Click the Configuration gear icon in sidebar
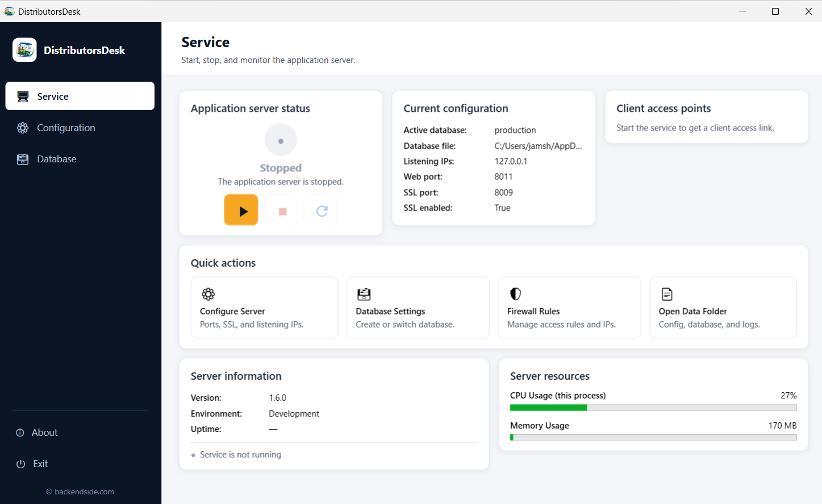Image resolution: width=822 pixels, height=504 pixels. tap(23, 128)
